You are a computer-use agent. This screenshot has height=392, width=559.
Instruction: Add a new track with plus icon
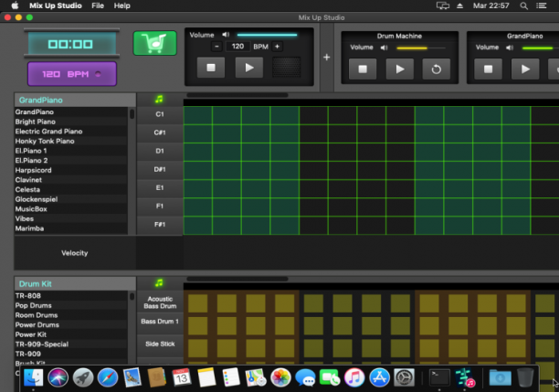327,57
